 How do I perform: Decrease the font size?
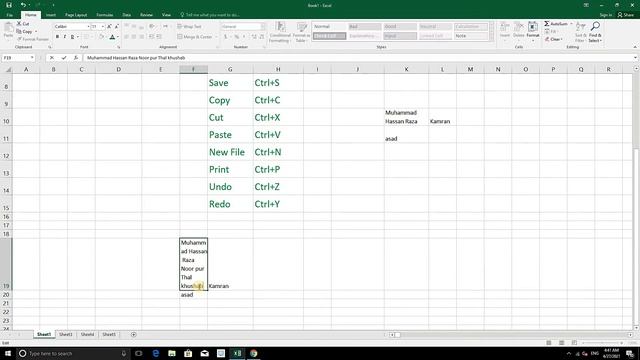pos(117,27)
